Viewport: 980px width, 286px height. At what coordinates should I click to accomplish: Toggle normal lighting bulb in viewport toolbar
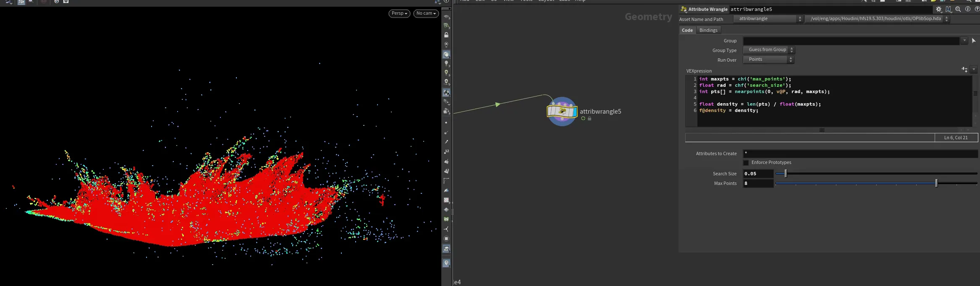(446, 63)
